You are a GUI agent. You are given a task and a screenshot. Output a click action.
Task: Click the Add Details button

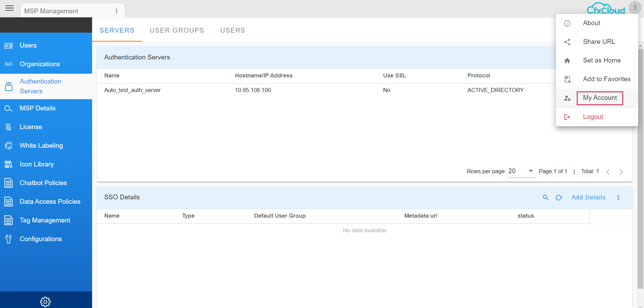[588, 198]
